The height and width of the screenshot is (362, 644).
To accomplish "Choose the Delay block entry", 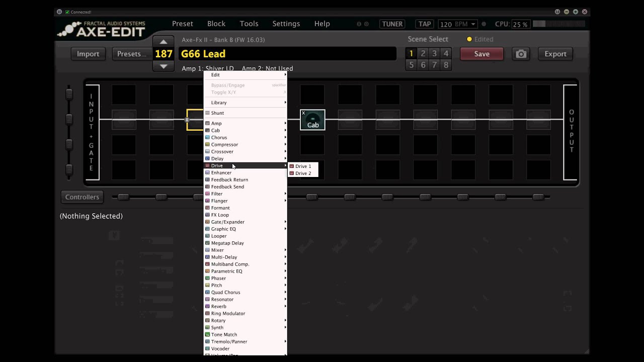I will [x=245, y=158].
